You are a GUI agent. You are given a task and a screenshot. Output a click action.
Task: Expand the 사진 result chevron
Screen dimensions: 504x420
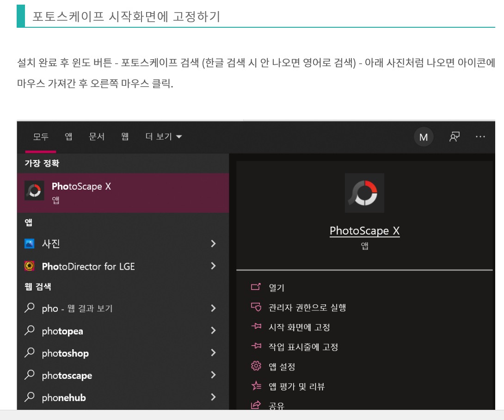coord(213,243)
